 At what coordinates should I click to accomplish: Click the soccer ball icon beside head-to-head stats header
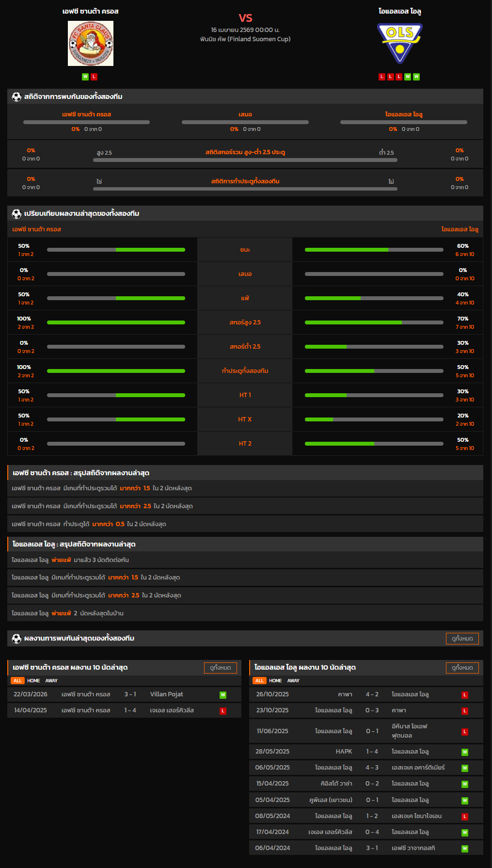pos(16,96)
